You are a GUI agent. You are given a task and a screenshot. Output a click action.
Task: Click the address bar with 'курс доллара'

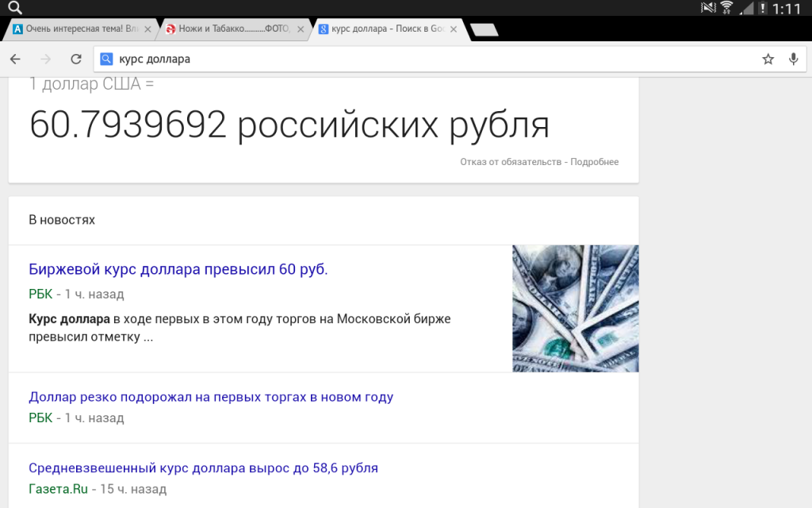pos(428,59)
